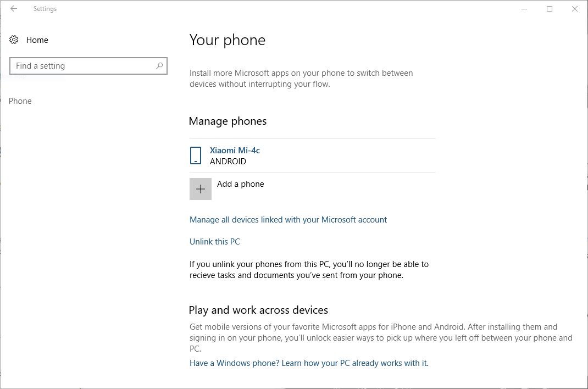Image resolution: width=588 pixels, height=389 pixels.
Task: Click the Settings title text
Action: 45,9
